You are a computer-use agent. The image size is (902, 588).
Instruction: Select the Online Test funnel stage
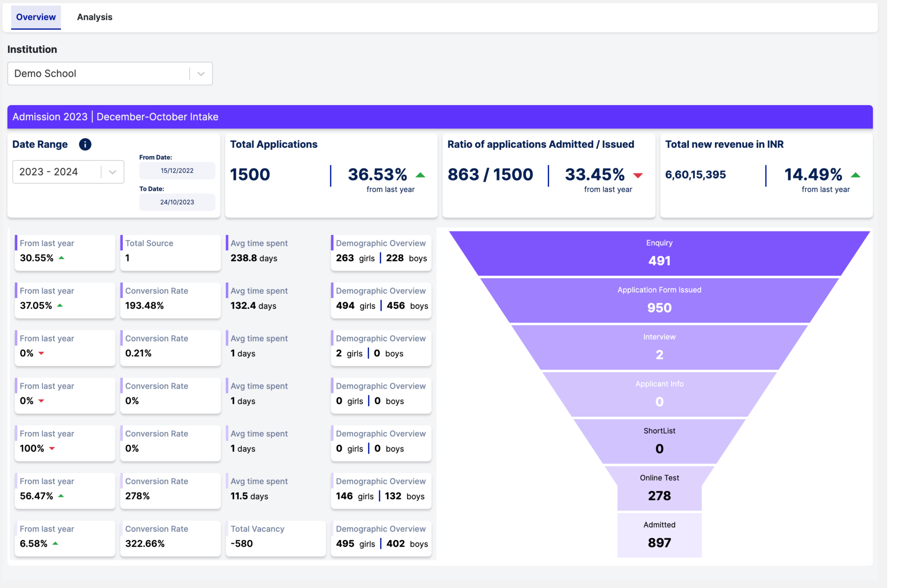click(659, 488)
